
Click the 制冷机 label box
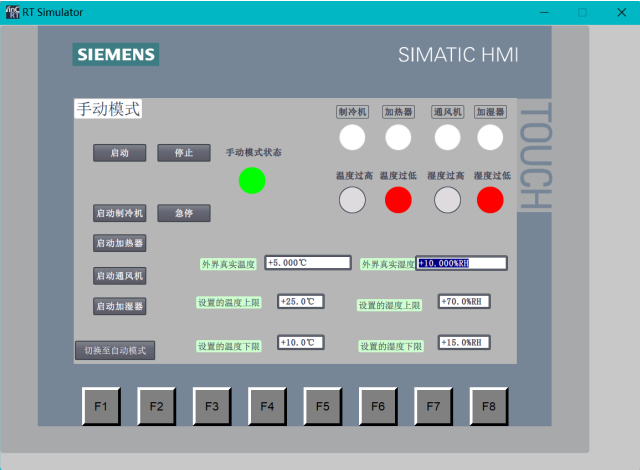[x=353, y=112]
